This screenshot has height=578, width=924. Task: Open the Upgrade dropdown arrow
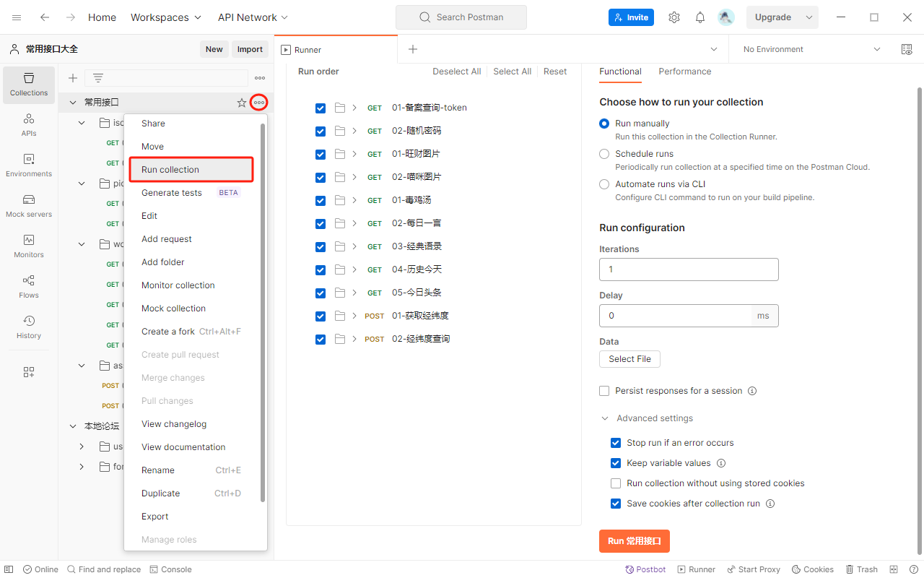[x=809, y=17]
